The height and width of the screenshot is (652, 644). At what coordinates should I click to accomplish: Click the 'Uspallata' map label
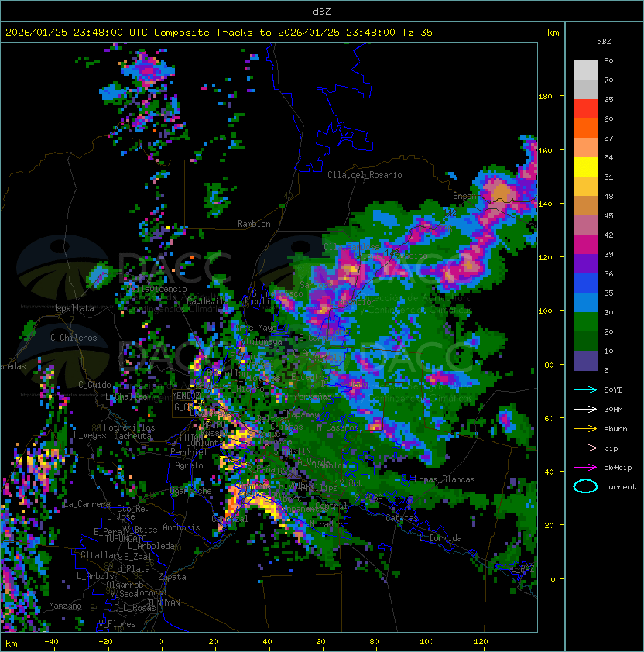[x=73, y=308]
